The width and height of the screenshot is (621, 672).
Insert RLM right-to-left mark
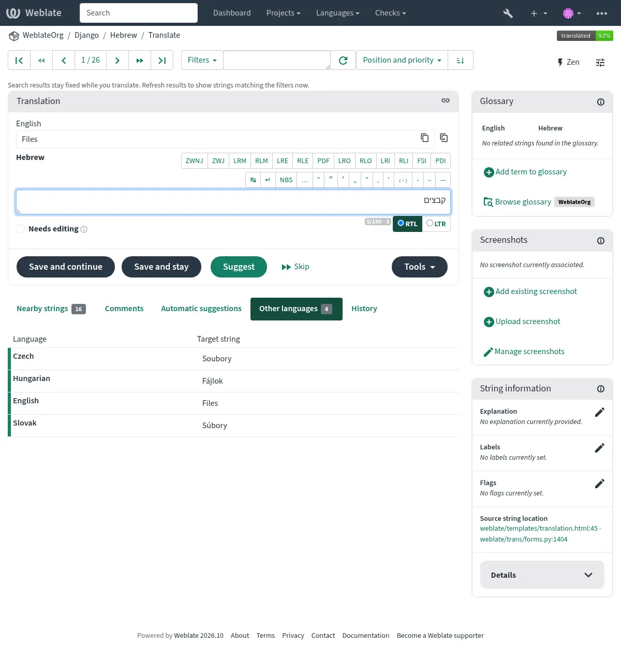click(261, 161)
